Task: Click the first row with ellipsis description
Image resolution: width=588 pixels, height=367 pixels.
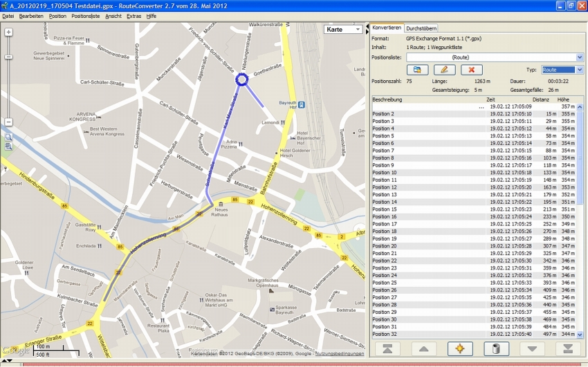Action: [474, 106]
